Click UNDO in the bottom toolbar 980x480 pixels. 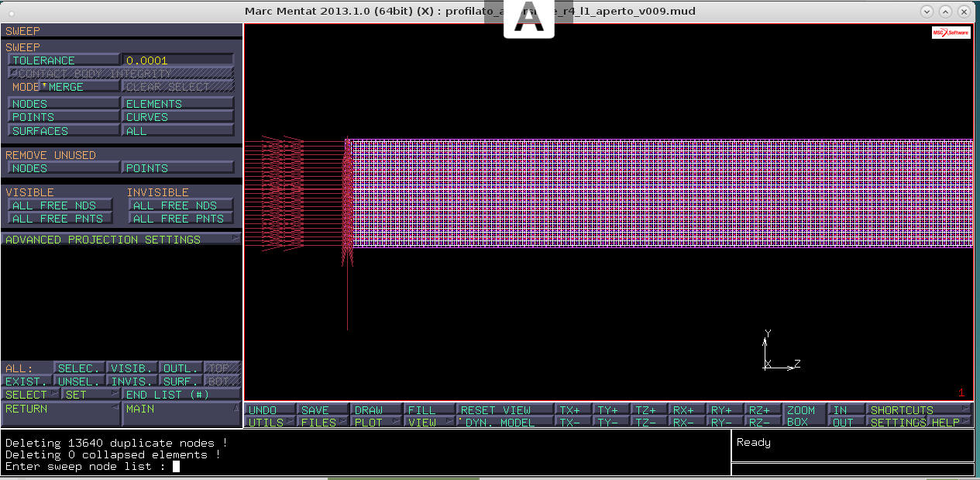tap(271, 410)
